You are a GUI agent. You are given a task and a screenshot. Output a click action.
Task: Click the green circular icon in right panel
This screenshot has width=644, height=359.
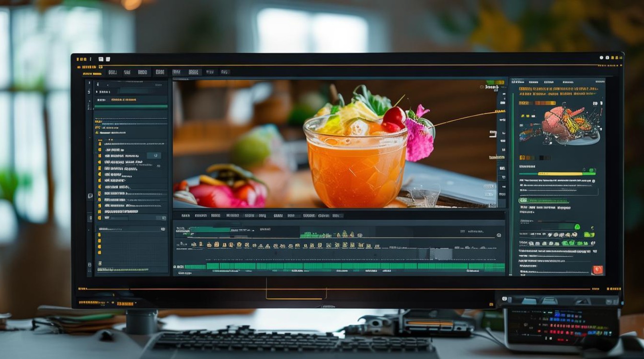(x=577, y=227)
